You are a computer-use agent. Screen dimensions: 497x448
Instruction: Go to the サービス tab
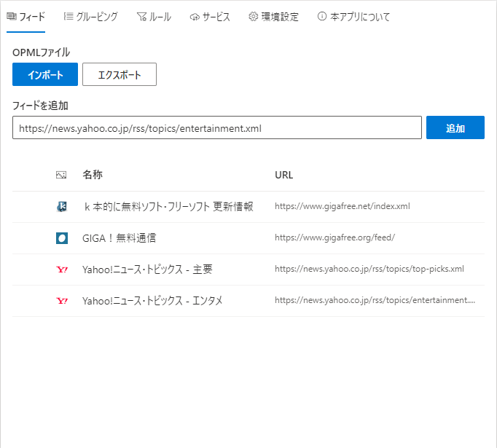[x=210, y=17]
